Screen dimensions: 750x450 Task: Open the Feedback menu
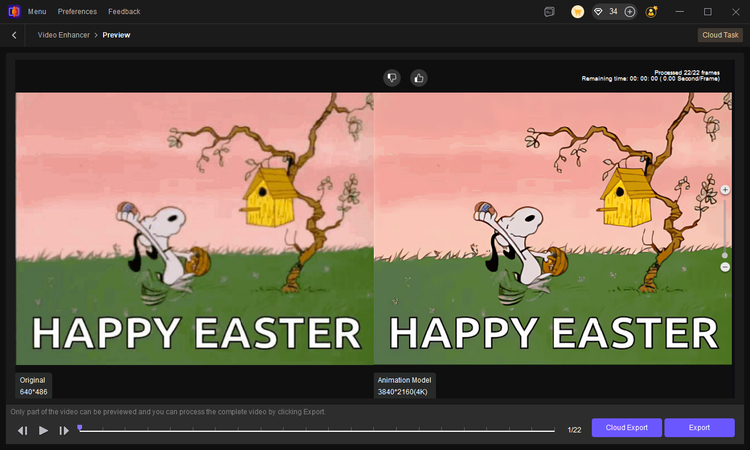pyautogui.click(x=124, y=11)
